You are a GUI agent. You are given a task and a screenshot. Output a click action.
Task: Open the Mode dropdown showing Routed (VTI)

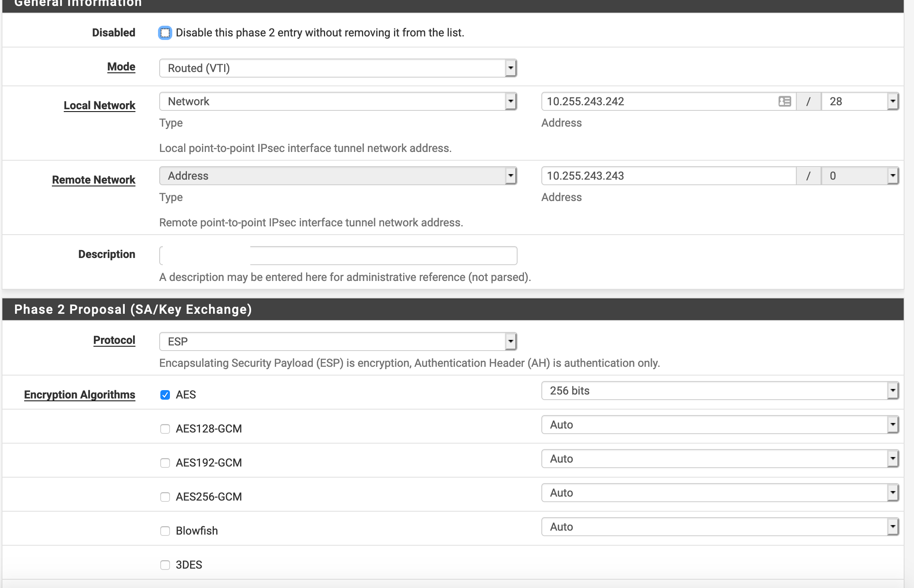pos(338,68)
